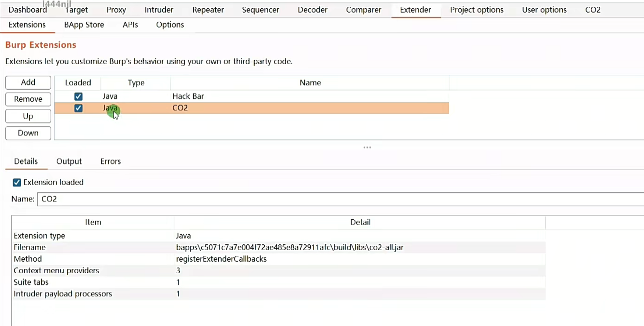This screenshot has width=644, height=326.
Task: Open the CO2 suite tab
Action: (x=593, y=10)
